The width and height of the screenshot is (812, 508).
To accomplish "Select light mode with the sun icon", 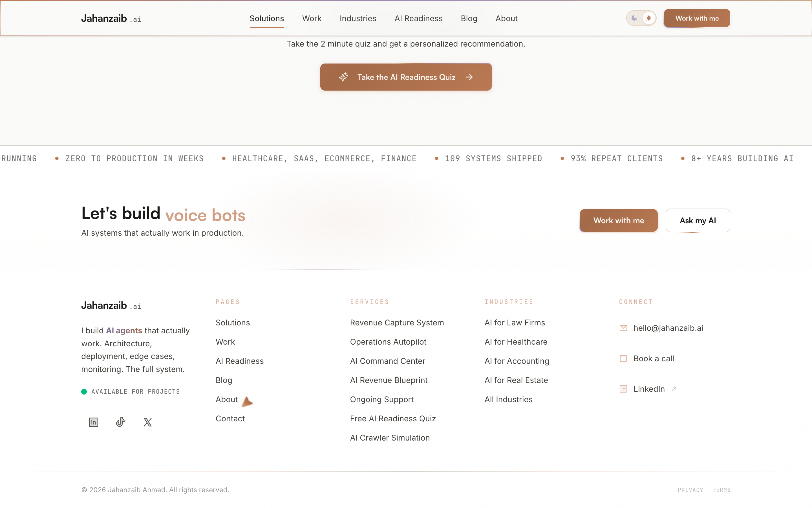I will tap(648, 18).
